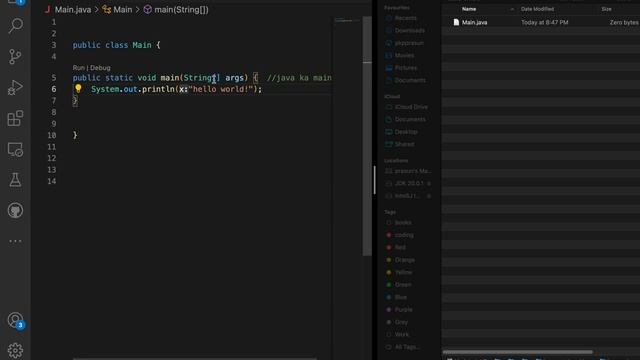The width and height of the screenshot is (640, 360).
Task: Filter by the Grey tag in Finder
Action: 401,322
